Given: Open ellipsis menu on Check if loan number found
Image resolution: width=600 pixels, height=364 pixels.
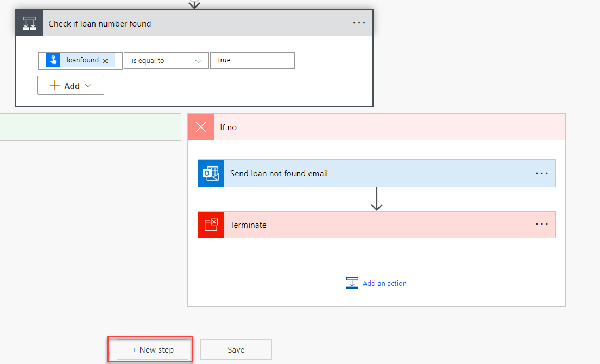Looking at the screenshot, I should [x=359, y=23].
